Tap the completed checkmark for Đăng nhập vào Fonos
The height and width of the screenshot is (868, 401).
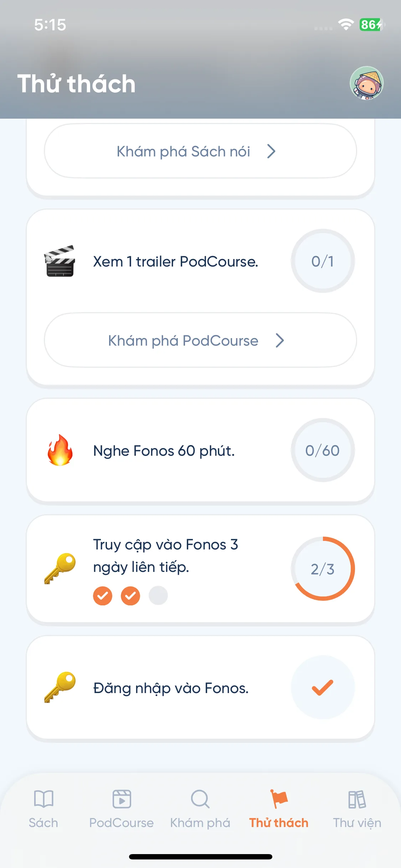tap(323, 687)
